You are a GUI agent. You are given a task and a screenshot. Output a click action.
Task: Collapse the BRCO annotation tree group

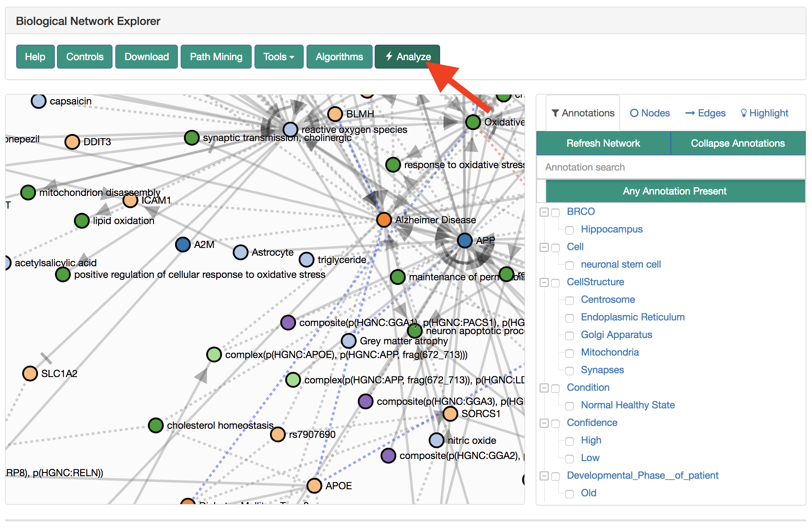coord(544,212)
